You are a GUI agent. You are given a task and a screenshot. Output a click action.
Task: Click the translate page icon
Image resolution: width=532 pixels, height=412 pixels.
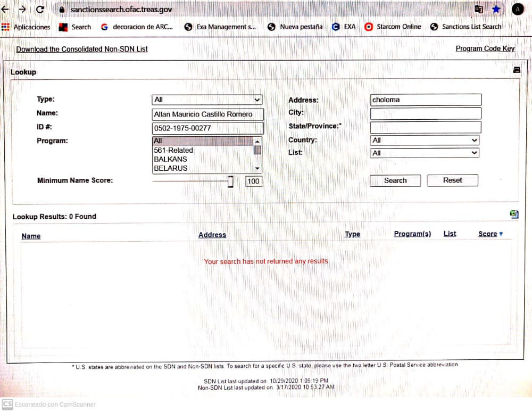(x=479, y=9)
